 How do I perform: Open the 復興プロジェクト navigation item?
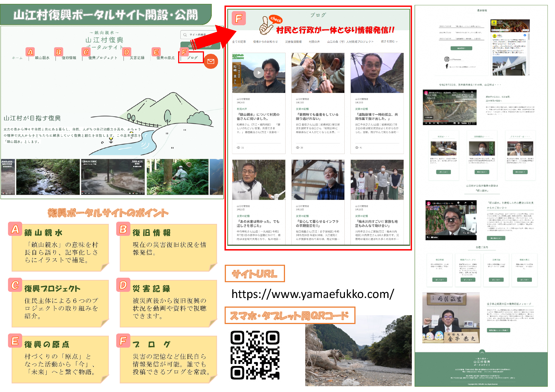103,58
